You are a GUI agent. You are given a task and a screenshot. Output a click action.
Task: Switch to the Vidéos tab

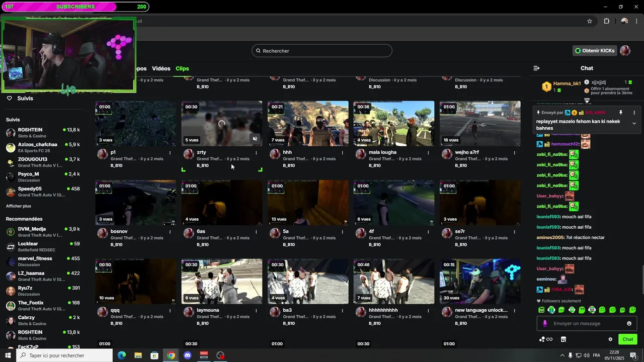coord(161,68)
